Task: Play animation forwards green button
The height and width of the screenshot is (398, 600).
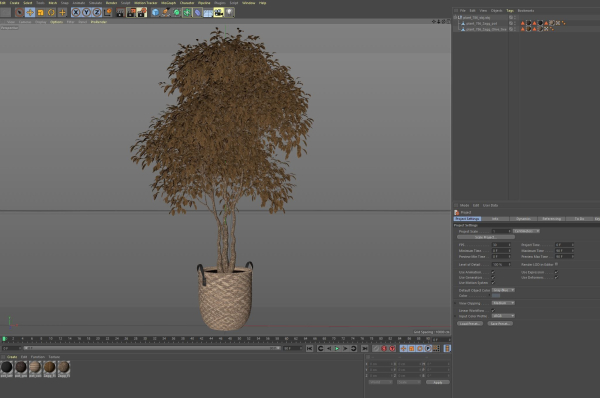Action: pyautogui.click(x=337, y=348)
